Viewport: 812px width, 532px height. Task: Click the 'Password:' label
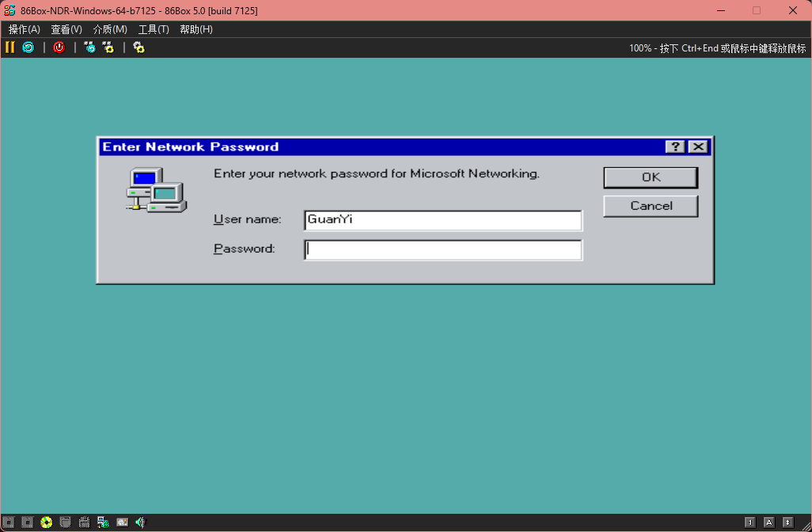(245, 249)
